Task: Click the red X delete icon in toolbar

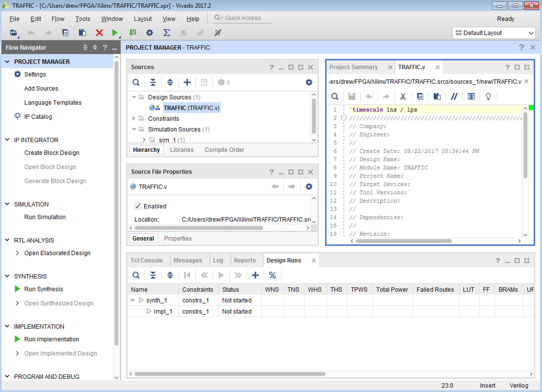Action: (99, 33)
